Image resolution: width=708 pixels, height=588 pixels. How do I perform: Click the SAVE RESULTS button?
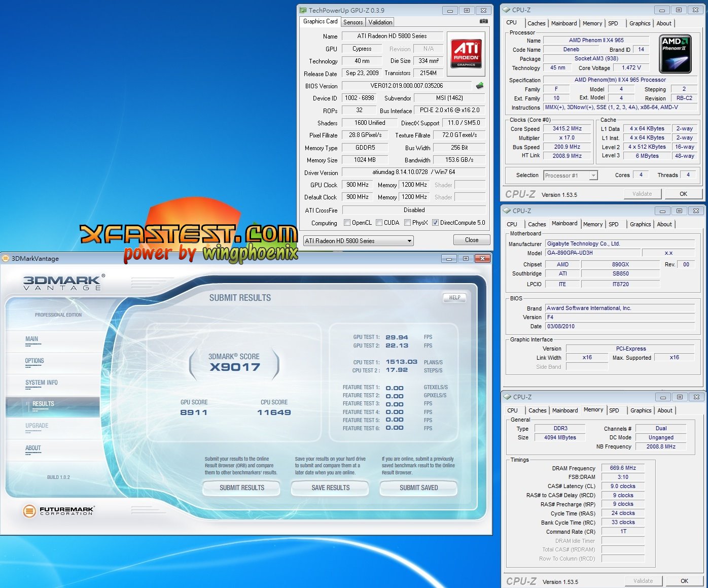[330, 488]
